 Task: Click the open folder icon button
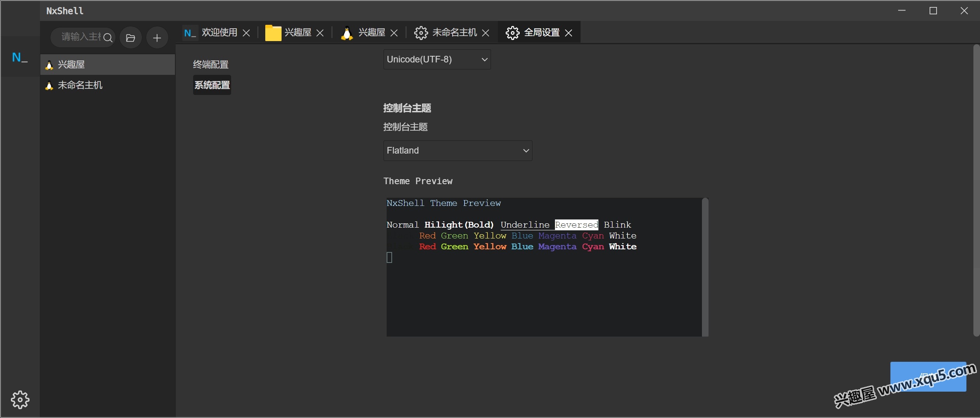pos(130,38)
